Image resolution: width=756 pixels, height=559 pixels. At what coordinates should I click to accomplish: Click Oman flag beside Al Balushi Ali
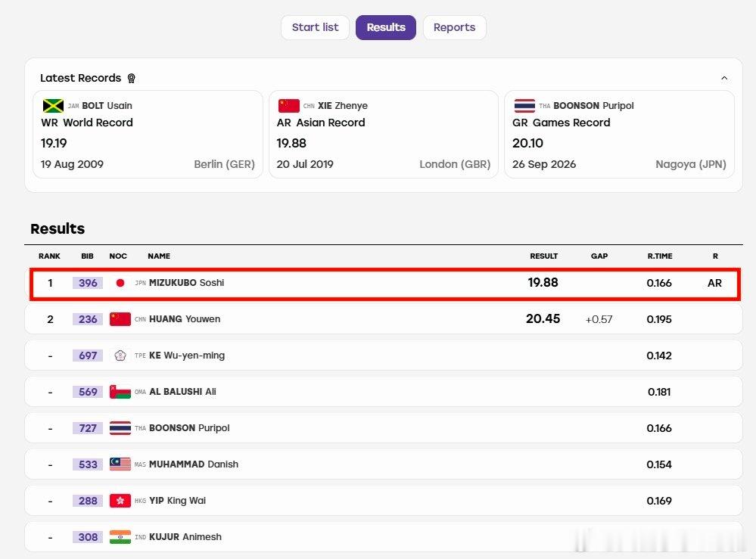120,392
